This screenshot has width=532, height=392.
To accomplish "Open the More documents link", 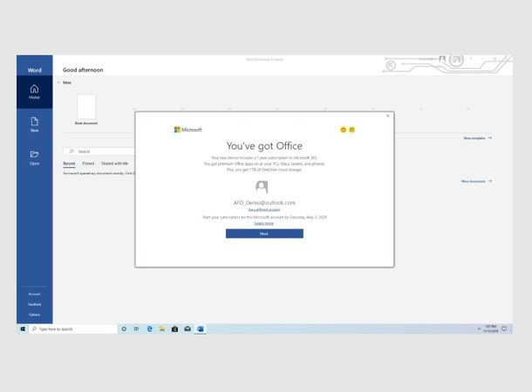I will [x=476, y=181].
